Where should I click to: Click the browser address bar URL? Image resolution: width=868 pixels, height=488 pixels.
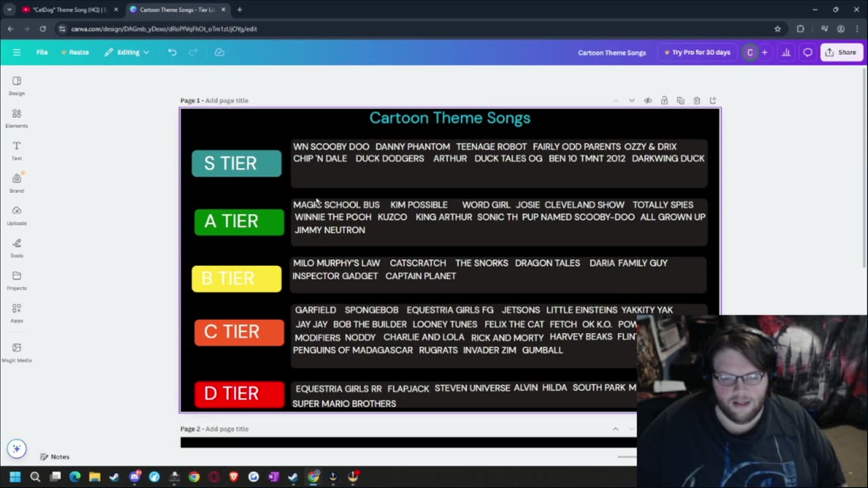[x=163, y=29]
